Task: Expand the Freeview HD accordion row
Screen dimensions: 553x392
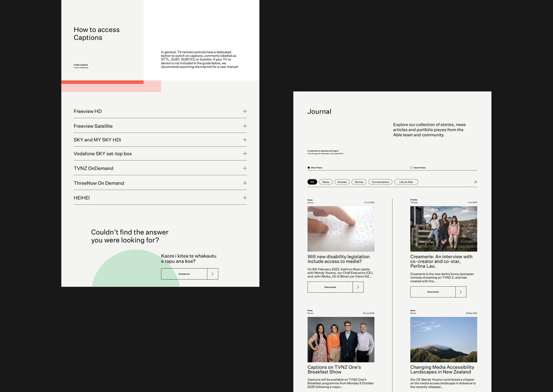Action: pos(160,112)
